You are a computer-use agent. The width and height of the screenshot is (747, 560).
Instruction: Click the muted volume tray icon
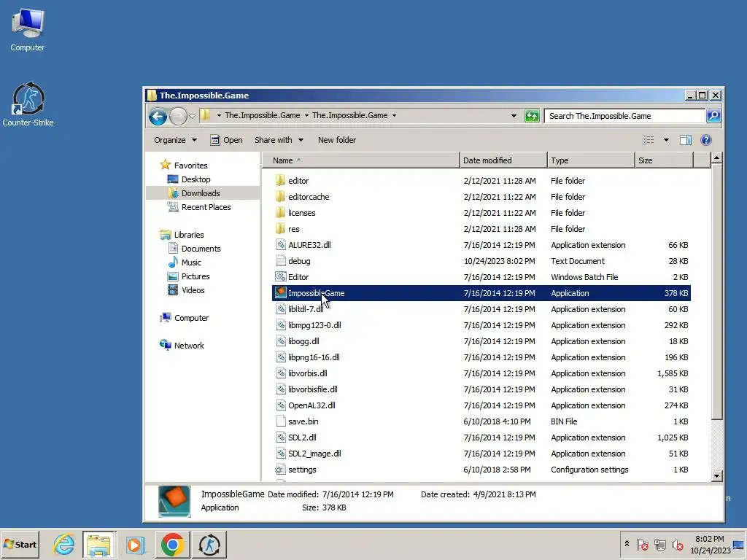tap(677, 545)
